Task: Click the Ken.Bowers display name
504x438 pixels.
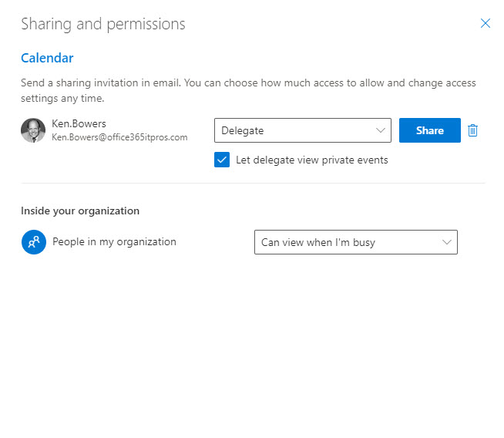Action: pos(79,124)
